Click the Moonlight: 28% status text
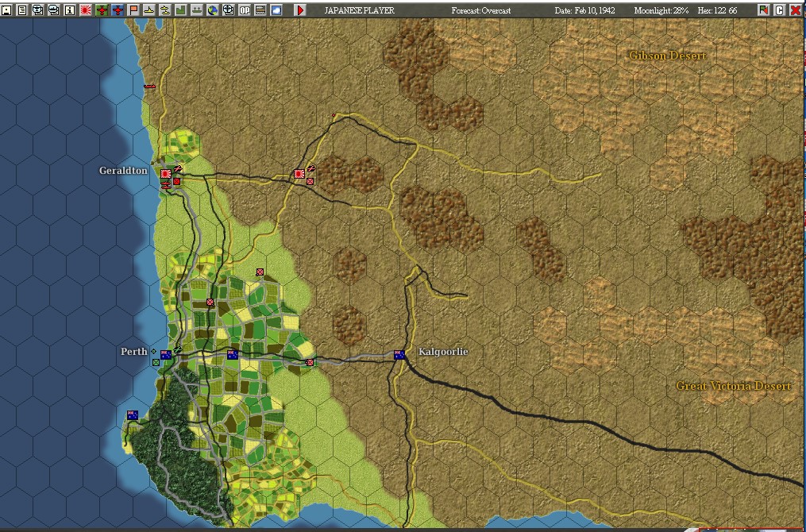Viewport: 806px width, 532px height. point(661,10)
